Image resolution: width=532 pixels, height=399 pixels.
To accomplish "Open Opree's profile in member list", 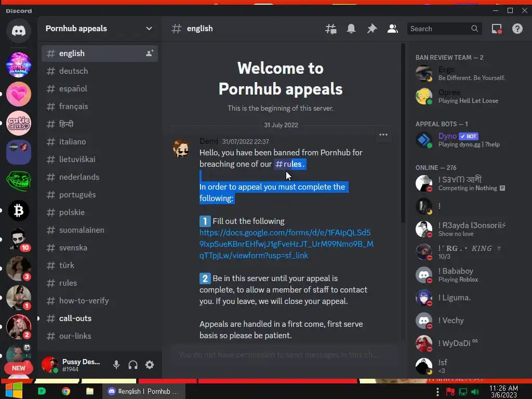I will 468,96.
